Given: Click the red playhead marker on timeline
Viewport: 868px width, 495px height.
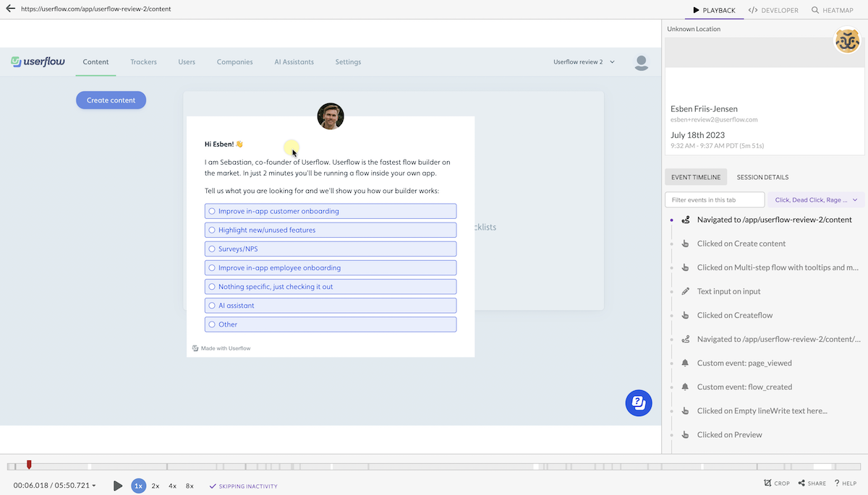Looking at the screenshot, I should click(29, 465).
